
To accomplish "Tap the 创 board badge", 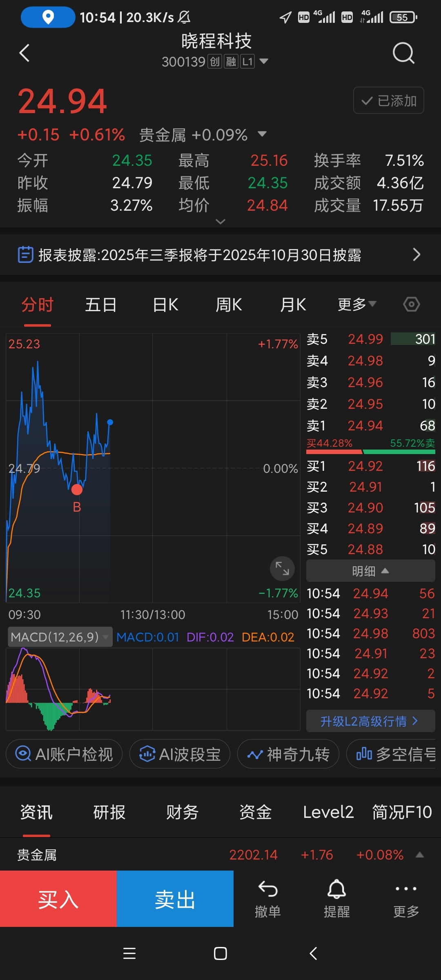I will pyautogui.click(x=215, y=62).
